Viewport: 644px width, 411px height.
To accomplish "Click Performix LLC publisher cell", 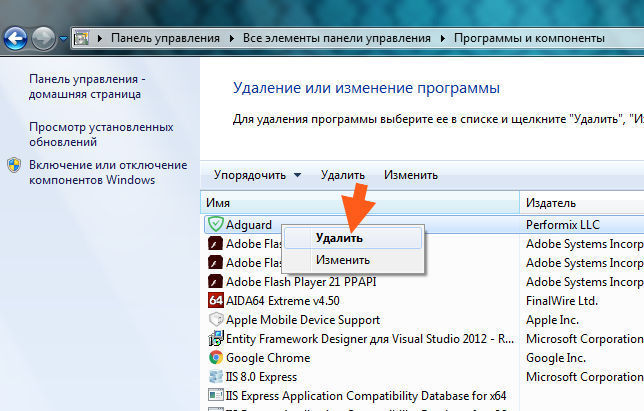I will point(563,225).
